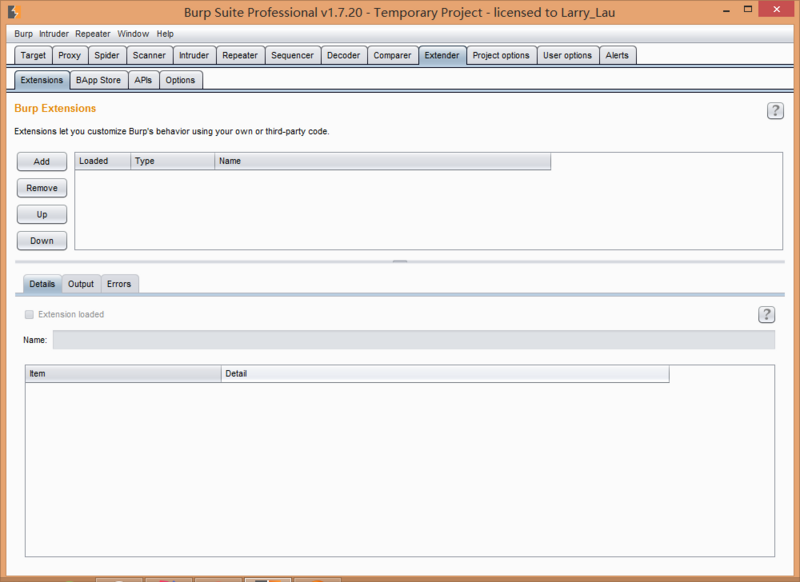The height and width of the screenshot is (582, 800).
Task: Open the APIs sub-tab
Action: (x=143, y=80)
